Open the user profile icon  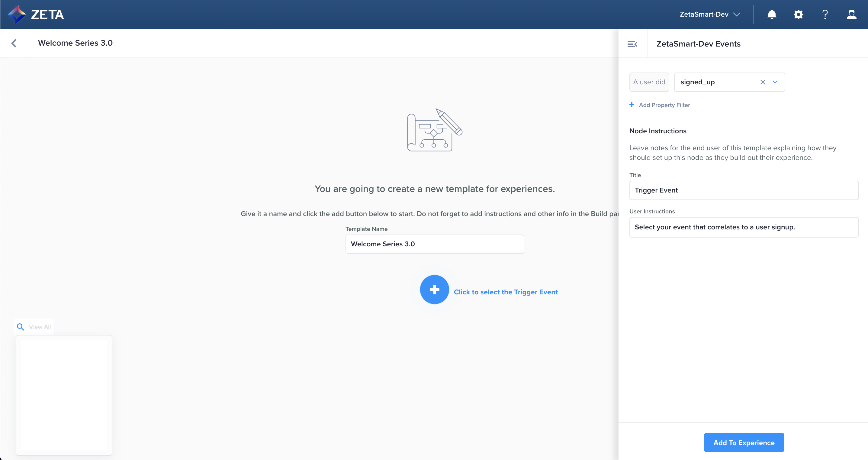pos(851,15)
